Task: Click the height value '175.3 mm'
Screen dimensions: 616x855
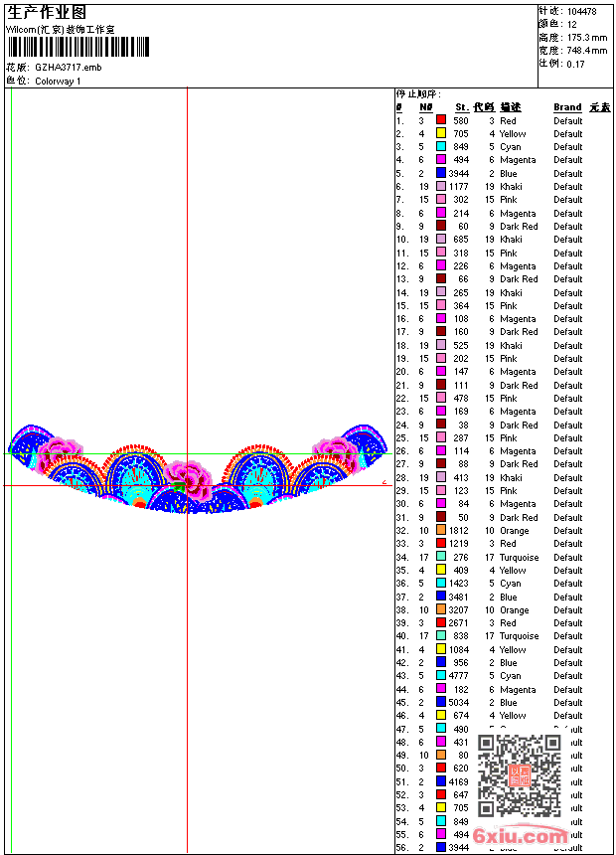Action: point(587,38)
